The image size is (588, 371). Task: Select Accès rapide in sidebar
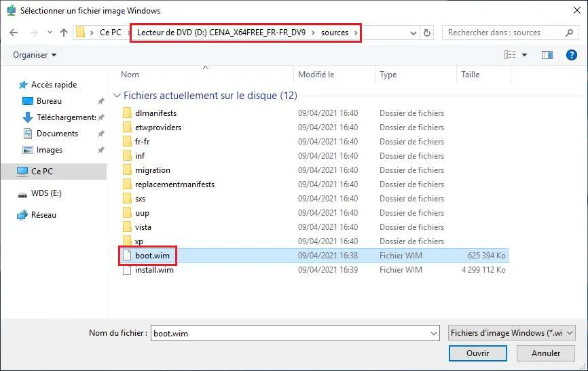coord(54,85)
